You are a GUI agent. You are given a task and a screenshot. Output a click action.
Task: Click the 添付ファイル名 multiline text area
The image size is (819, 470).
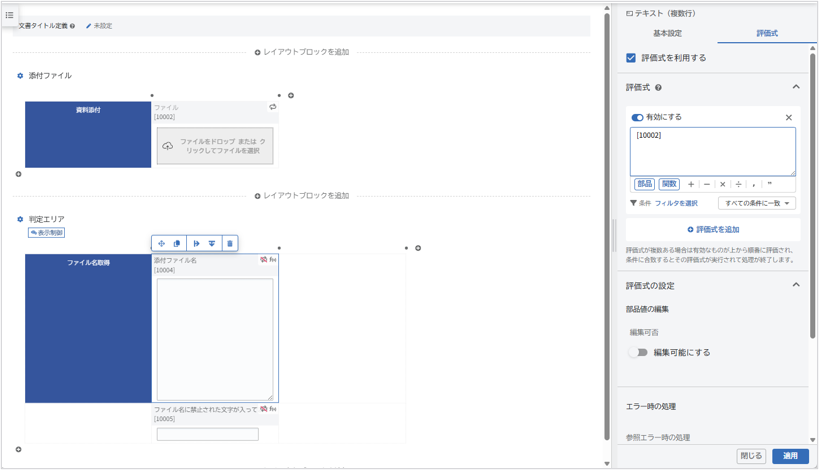point(215,339)
